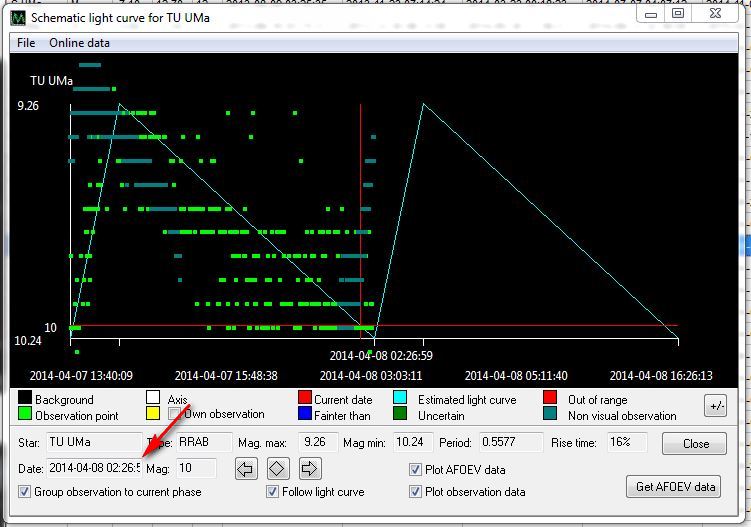
Task: Click the Rise time field 16%
Action: [x=627, y=442]
